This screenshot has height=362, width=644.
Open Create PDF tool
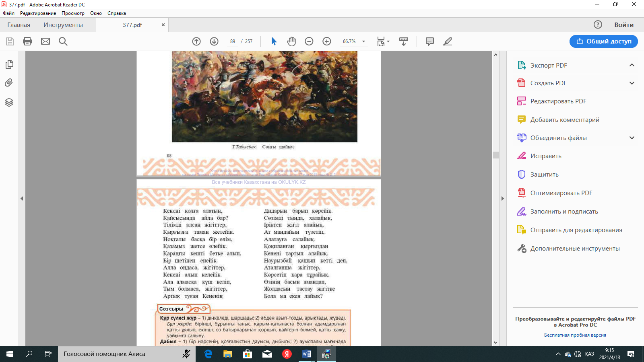pyautogui.click(x=548, y=83)
